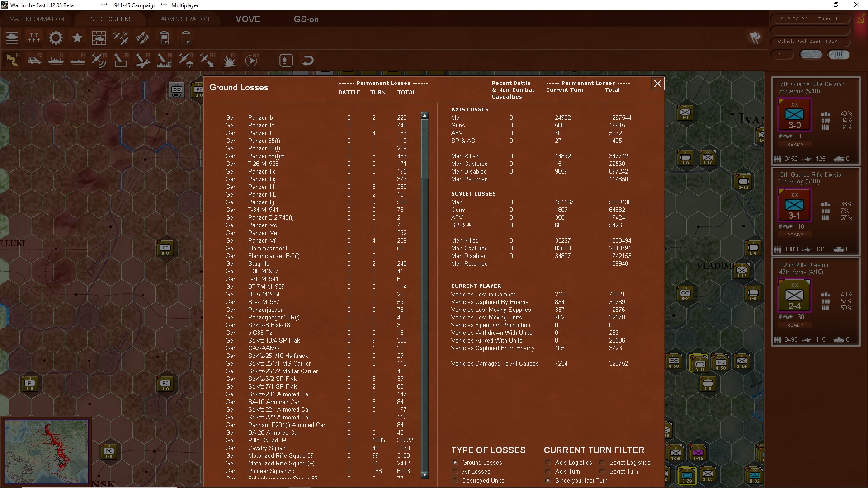Open the production gear icon
The image size is (868, 488).
click(56, 38)
